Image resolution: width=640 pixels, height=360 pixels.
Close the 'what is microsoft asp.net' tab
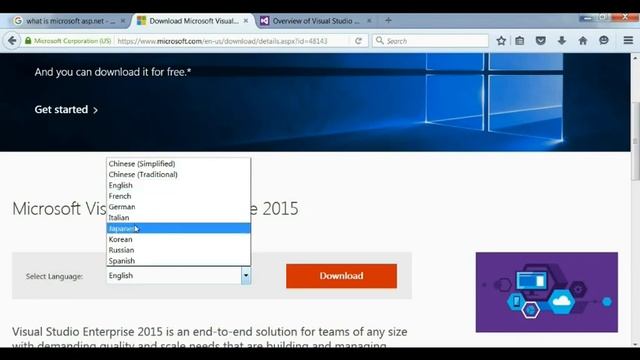[123, 21]
